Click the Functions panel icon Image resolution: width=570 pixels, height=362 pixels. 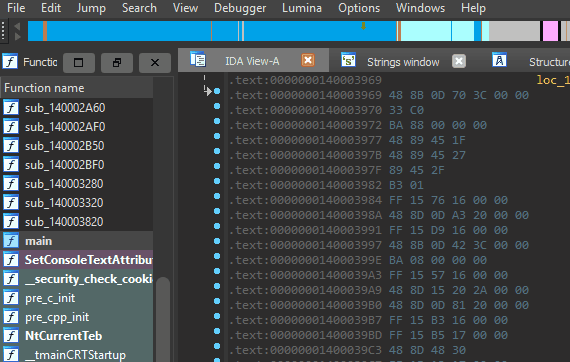(10, 61)
